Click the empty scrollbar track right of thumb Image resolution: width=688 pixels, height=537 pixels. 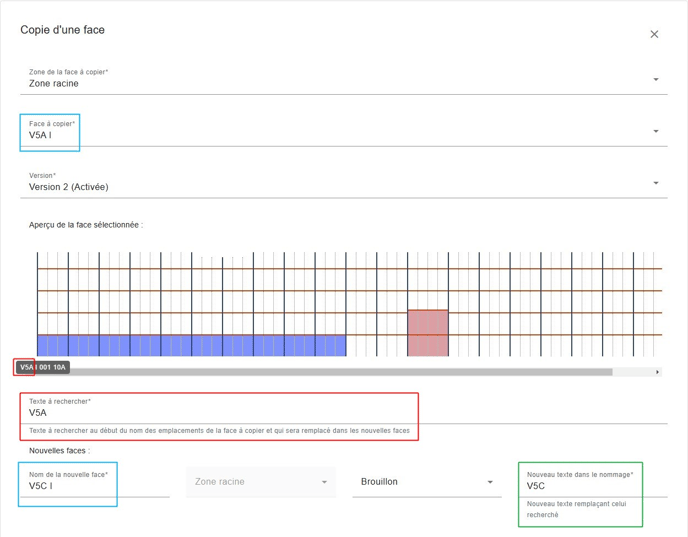click(x=632, y=372)
